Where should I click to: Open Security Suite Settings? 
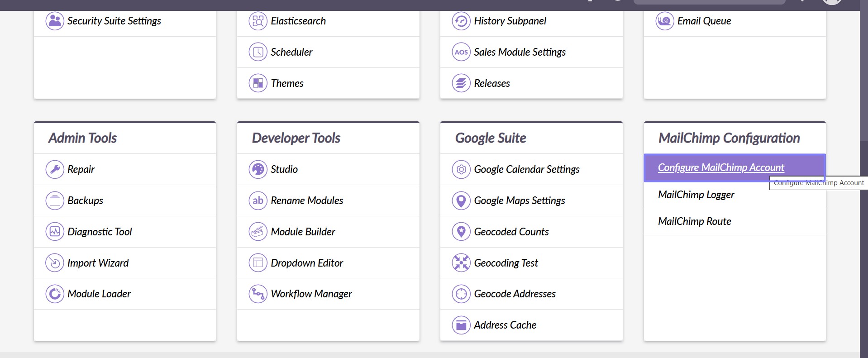click(114, 21)
